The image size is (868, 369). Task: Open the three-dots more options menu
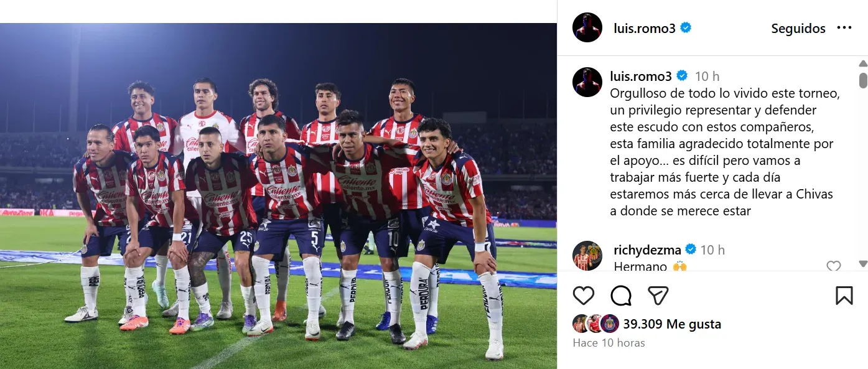pyautogui.click(x=844, y=28)
